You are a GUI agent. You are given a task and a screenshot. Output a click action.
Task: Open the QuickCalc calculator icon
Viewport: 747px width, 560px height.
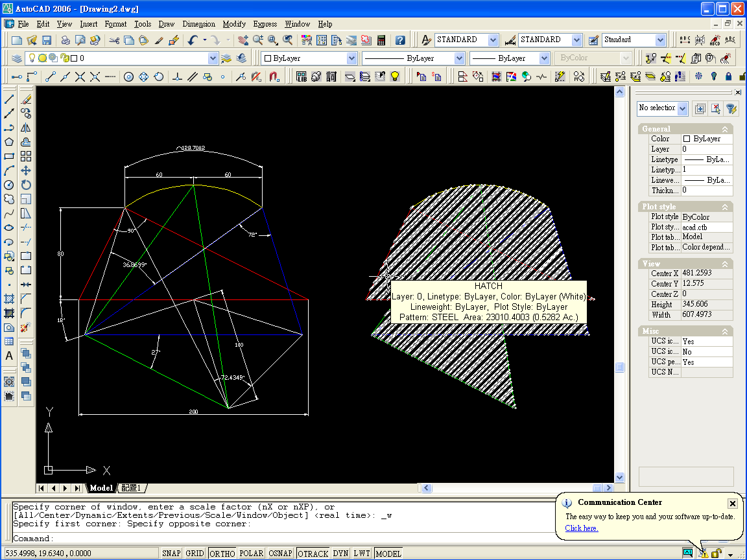[381, 40]
